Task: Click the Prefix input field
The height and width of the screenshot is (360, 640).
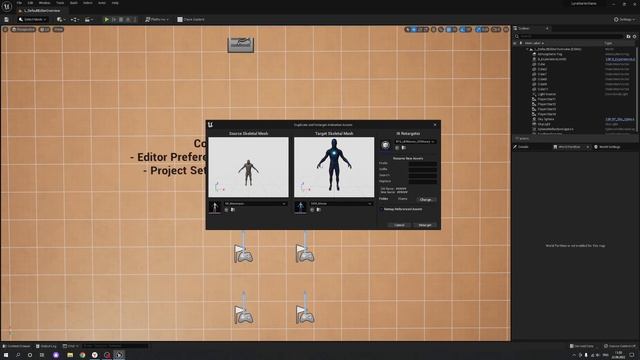Action: [422, 163]
